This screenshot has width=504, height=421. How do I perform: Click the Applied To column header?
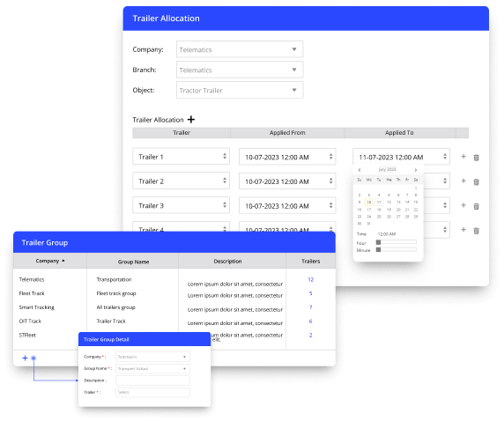pos(399,132)
